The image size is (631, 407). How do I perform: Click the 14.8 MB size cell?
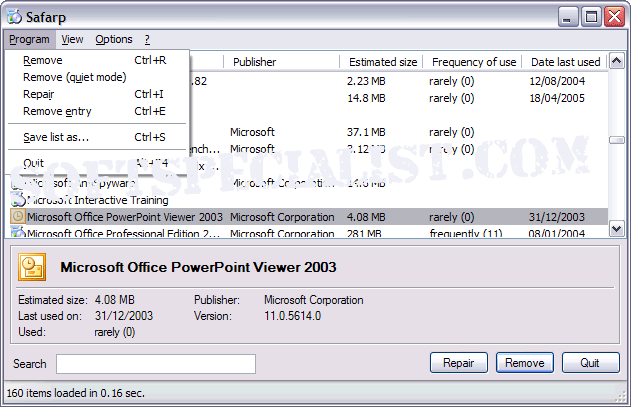coord(366,98)
